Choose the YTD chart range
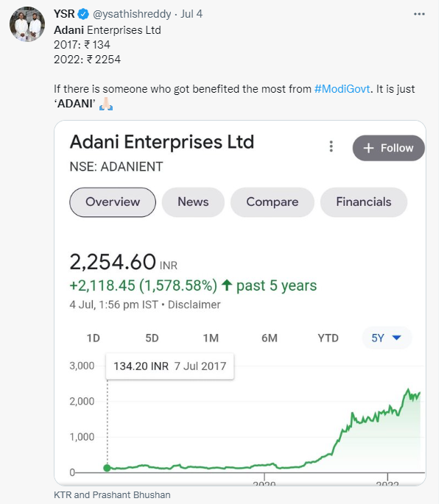Viewport: 447px width, 504px height. click(328, 338)
